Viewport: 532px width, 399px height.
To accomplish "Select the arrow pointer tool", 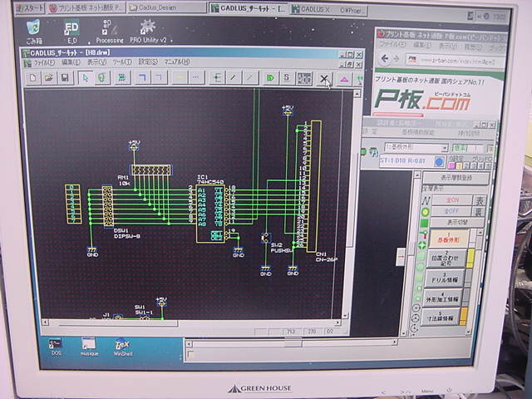I will point(85,77).
